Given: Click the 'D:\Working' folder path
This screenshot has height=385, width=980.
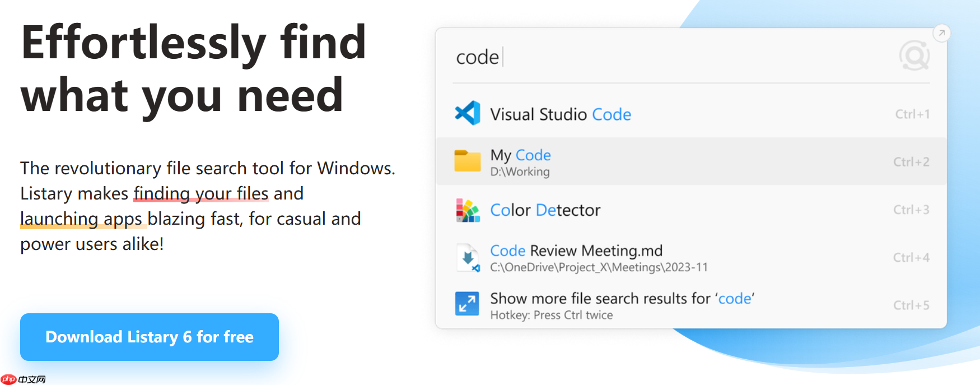Looking at the screenshot, I should coord(520,172).
